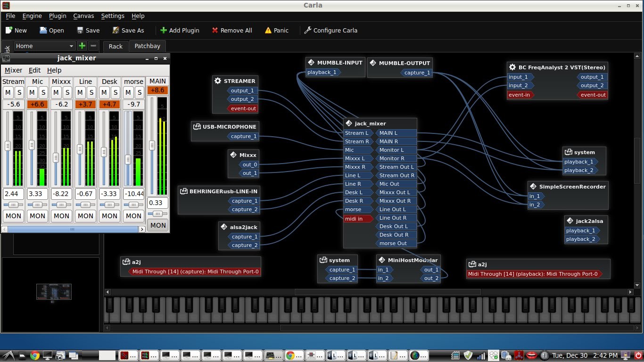The height and width of the screenshot is (362, 644).
Task: Click the minus icon beside the Home dropdown
Action: 93,46
